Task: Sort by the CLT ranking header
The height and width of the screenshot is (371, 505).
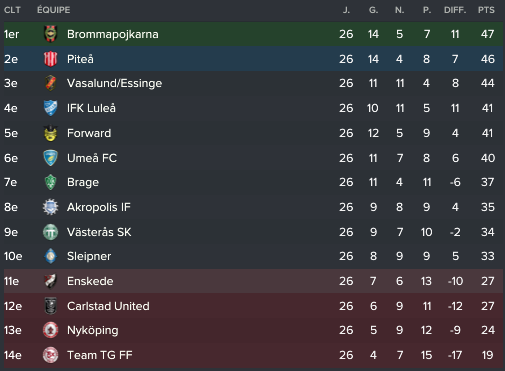Action: [12, 10]
